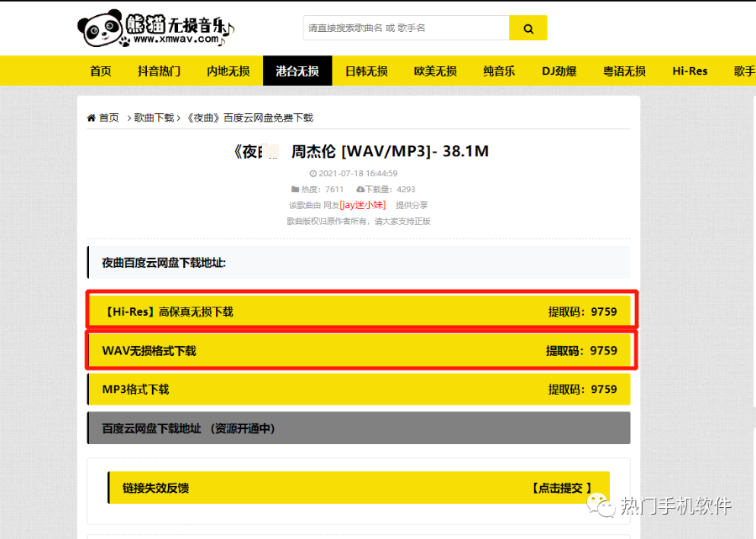The width and height of the screenshot is (756, 539).
Task: Click the 下载量: 4293 count
Action: coord(390,189)
